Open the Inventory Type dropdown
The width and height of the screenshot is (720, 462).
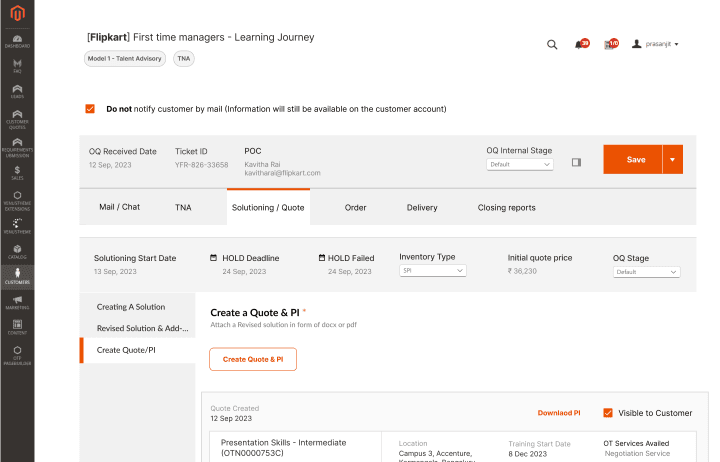(x=433, y=270)
